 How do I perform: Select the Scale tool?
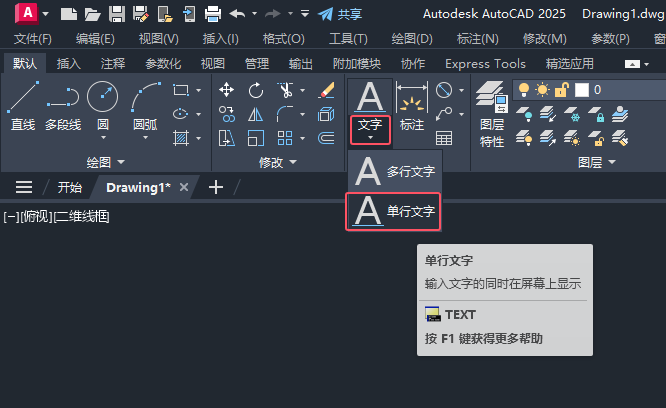(256, 138)
